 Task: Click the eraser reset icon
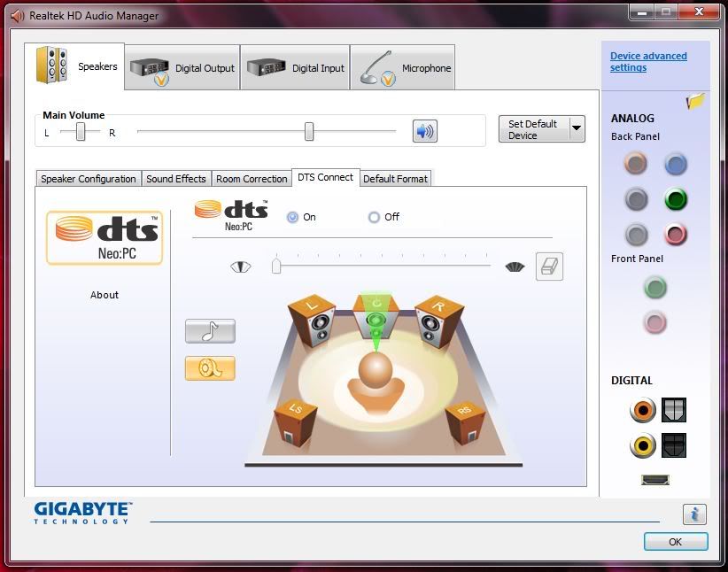549,267
